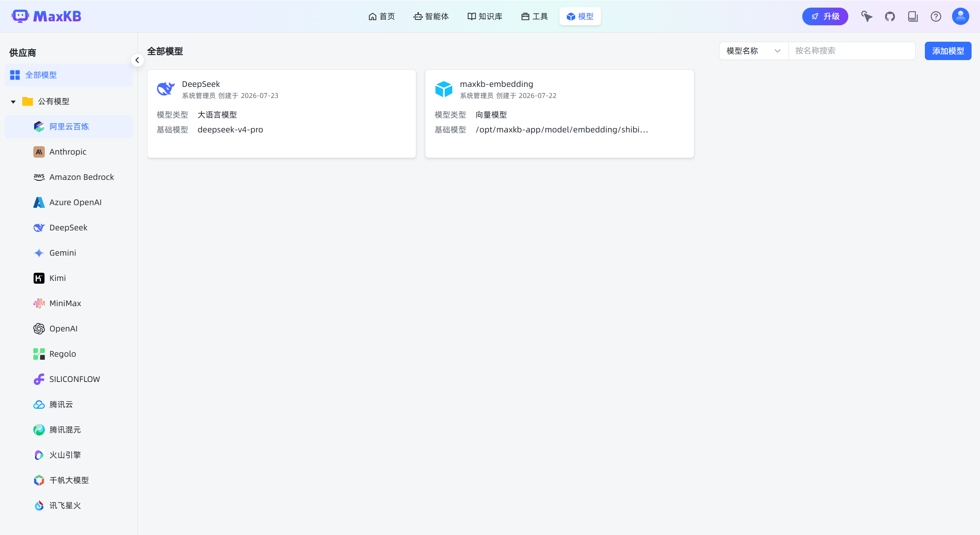Image resolution: width=980 pixels, height=535 pixels.
Task: Click the 火山引擎 provider icon
Action: click(39, 455)
